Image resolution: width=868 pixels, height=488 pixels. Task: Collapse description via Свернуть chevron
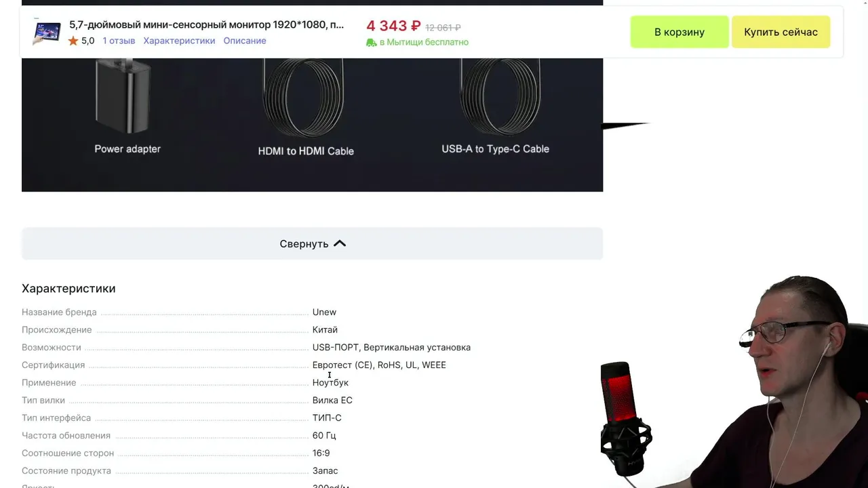[340, 243]
